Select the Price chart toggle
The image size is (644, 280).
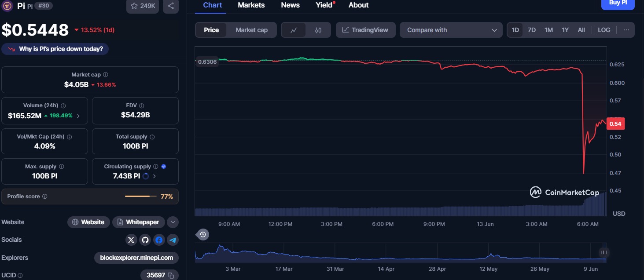[x=211, y=30]
